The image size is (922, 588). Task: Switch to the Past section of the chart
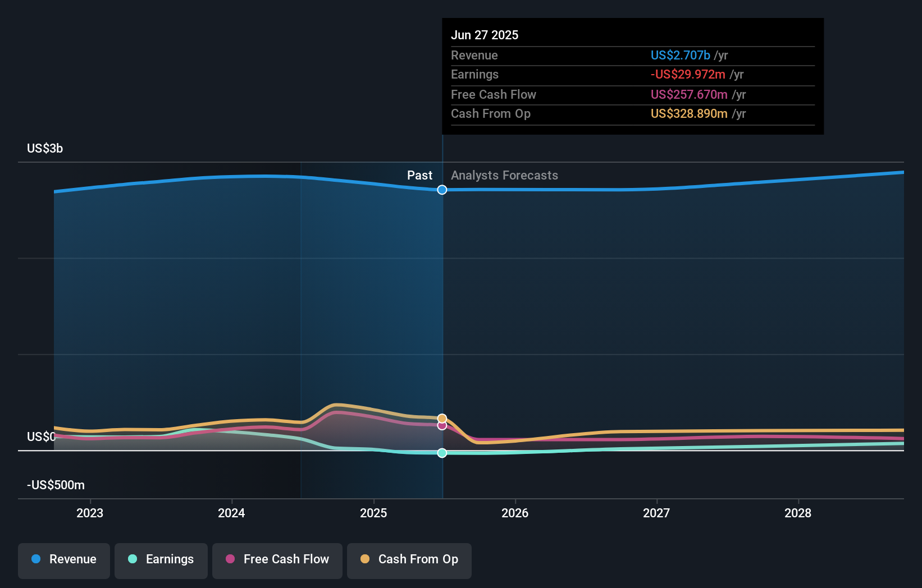point(419,175)
